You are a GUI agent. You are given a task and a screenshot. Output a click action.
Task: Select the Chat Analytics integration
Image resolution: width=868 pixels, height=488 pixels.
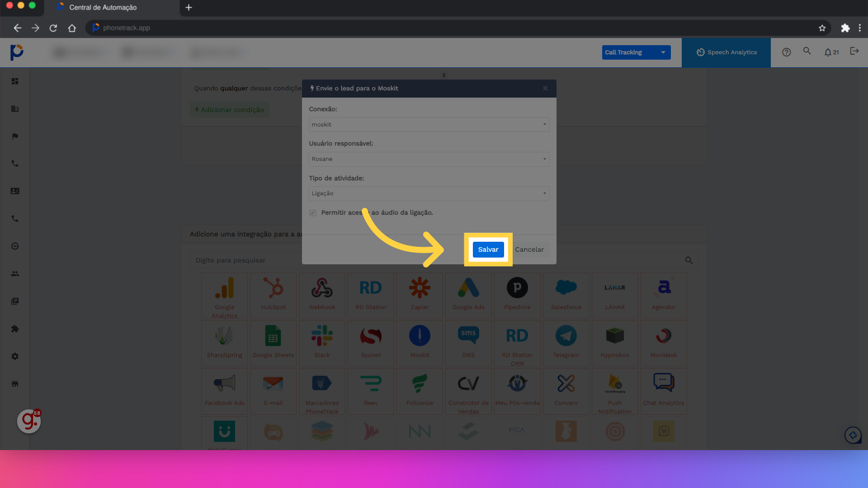(x=664, y=392)
